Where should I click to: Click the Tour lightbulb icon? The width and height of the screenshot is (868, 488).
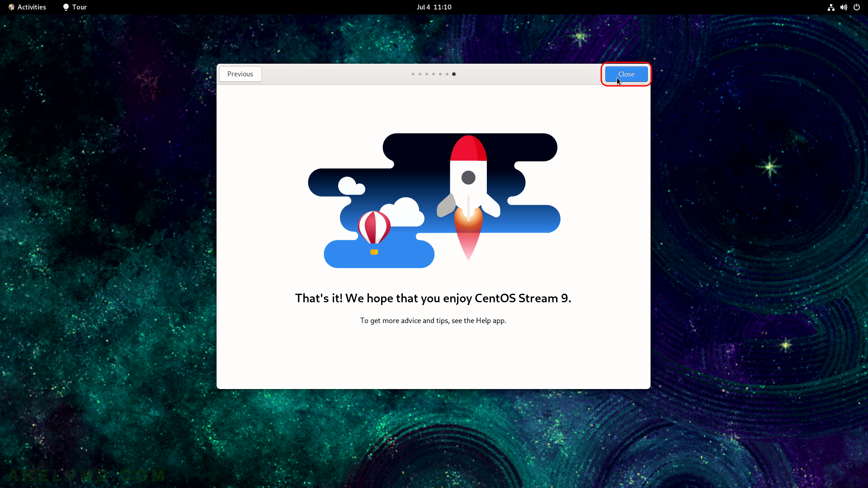tap(66, 7)
